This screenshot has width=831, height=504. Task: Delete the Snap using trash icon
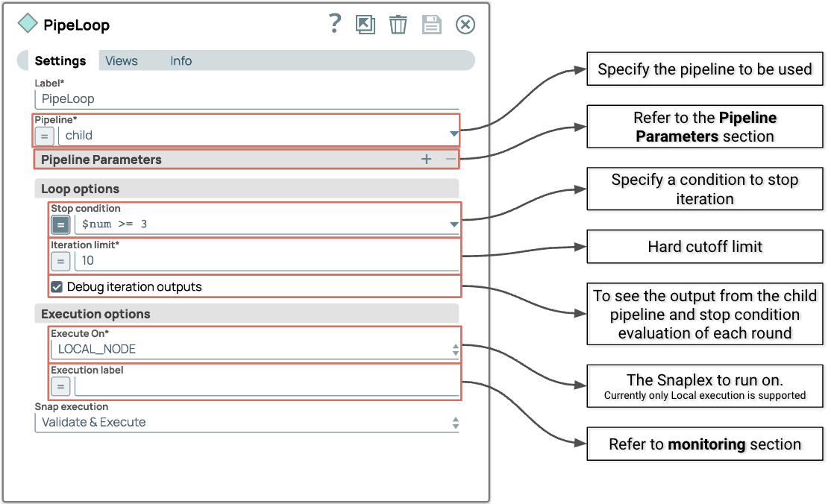(x=398, y=25)
